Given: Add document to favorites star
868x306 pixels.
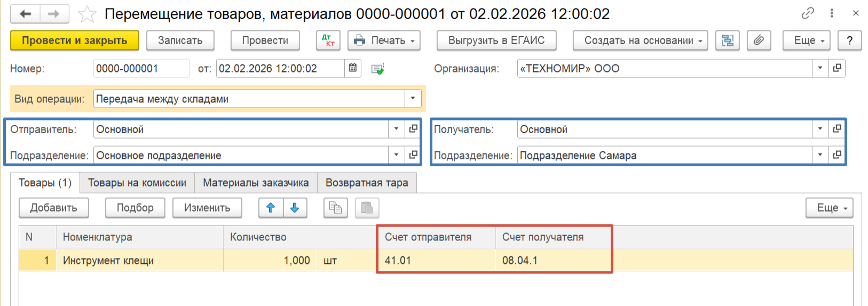Looking at the screenshot, I should 87,14.
